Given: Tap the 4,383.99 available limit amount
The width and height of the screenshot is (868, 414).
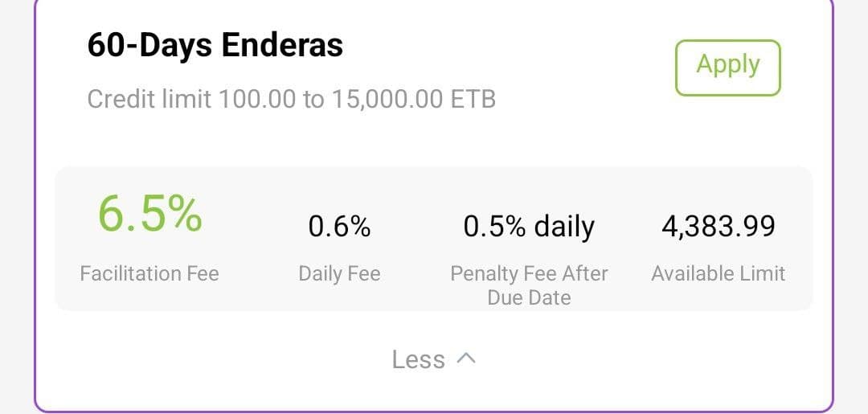Looking at the screenshot, I should (719, 227).
